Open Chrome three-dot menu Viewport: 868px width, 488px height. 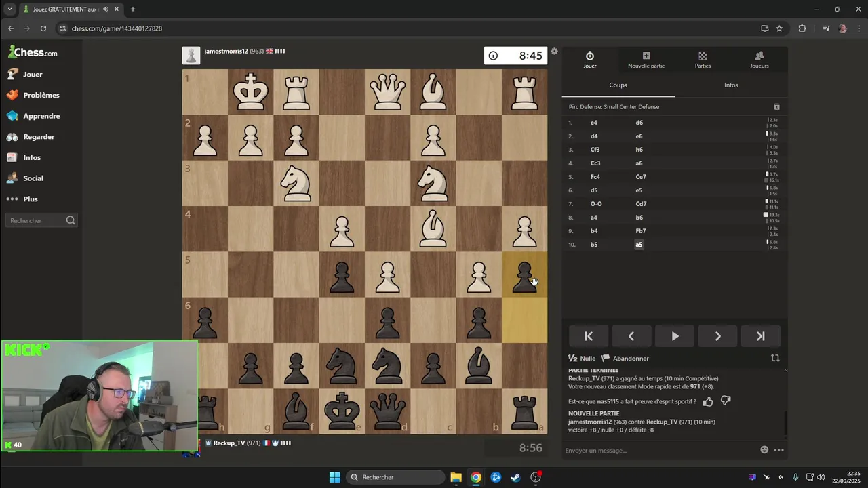pyautogui.click(x=857, y=28)
